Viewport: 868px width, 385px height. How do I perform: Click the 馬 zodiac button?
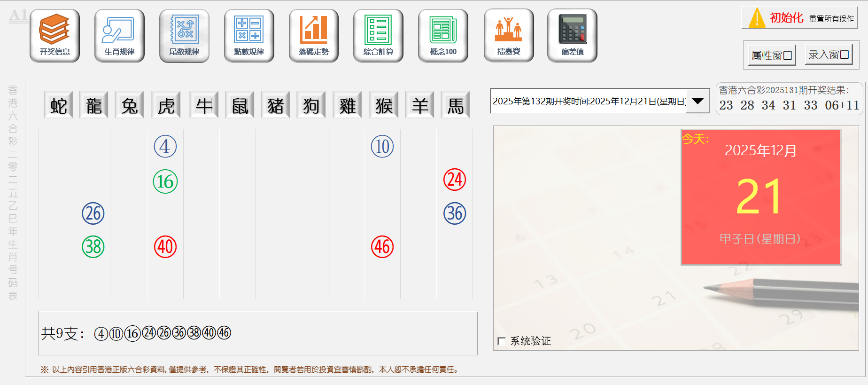pyautogui.click(x=455, y=105)
